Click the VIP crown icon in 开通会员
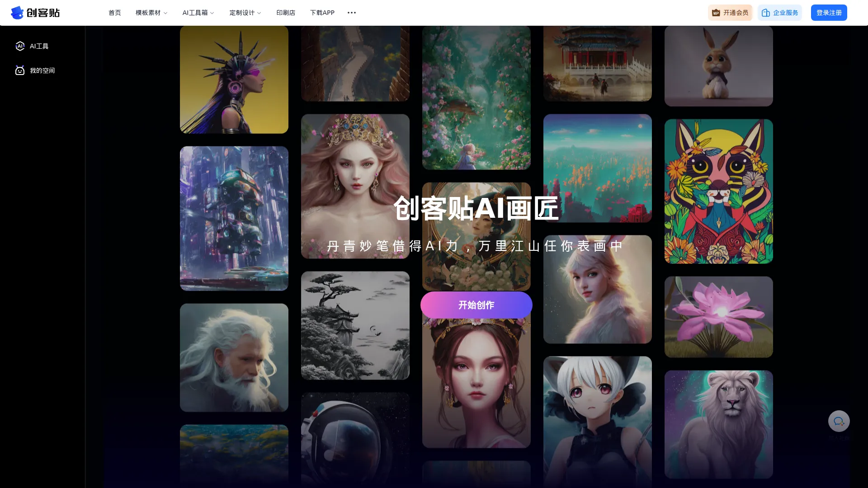This screenshot has height=488, width=868. tap(716, 13)
